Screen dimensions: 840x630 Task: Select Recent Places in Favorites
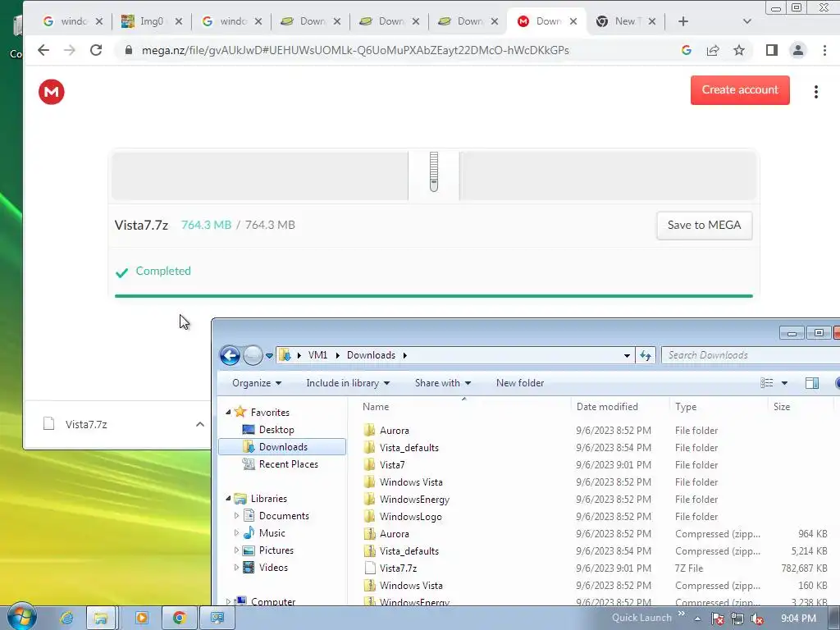pyautogui.click(x=288, y=464)
